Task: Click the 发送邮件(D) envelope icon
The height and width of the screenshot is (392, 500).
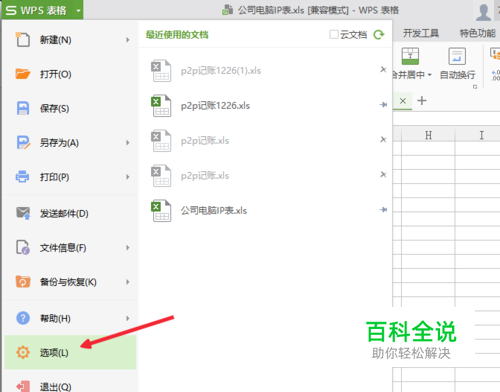Action: (x=23, y=213)
